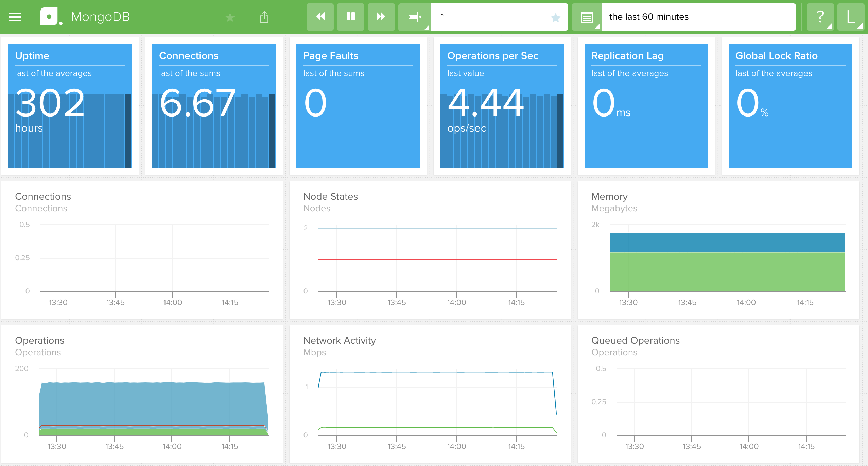Open the Connections 6.67 tile
This screenshot has height=466, width=868.
(x=214, y=106)
